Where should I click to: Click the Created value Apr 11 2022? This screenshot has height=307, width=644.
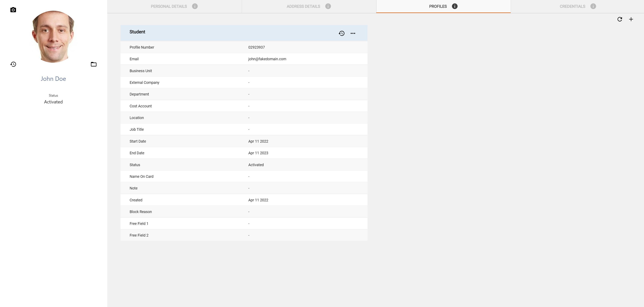(x=258, y=200)
